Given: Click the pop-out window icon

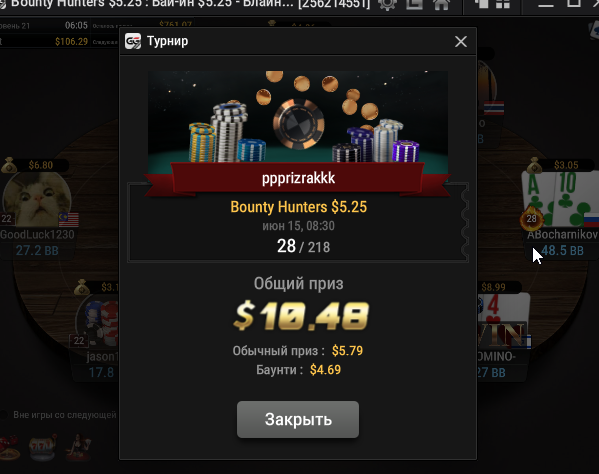Looking at the screenshot, I should click(414, 4).
